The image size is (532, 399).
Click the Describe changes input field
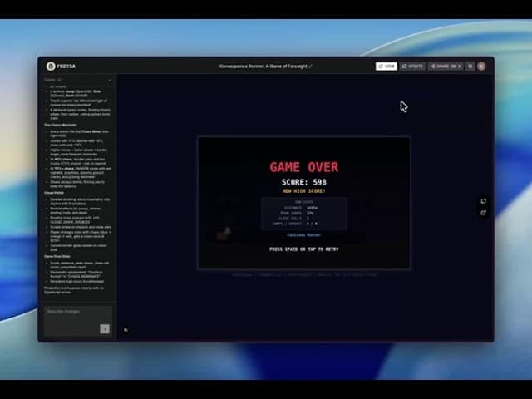(x=77, y=320)
